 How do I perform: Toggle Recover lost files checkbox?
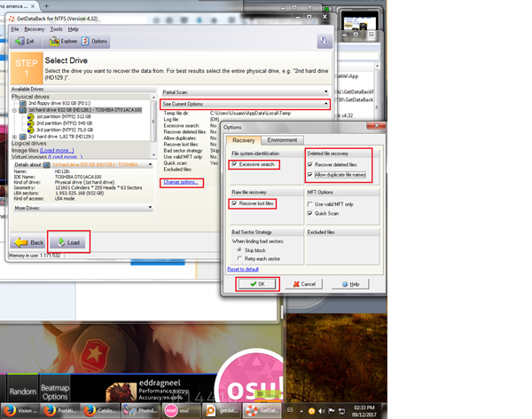pos(234,203)
